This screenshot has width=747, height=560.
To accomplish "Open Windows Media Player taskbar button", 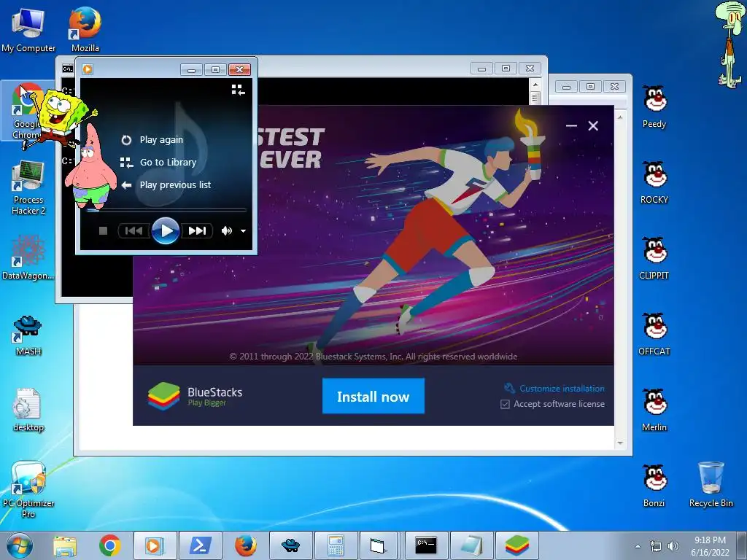I will (x=155, y=545).
